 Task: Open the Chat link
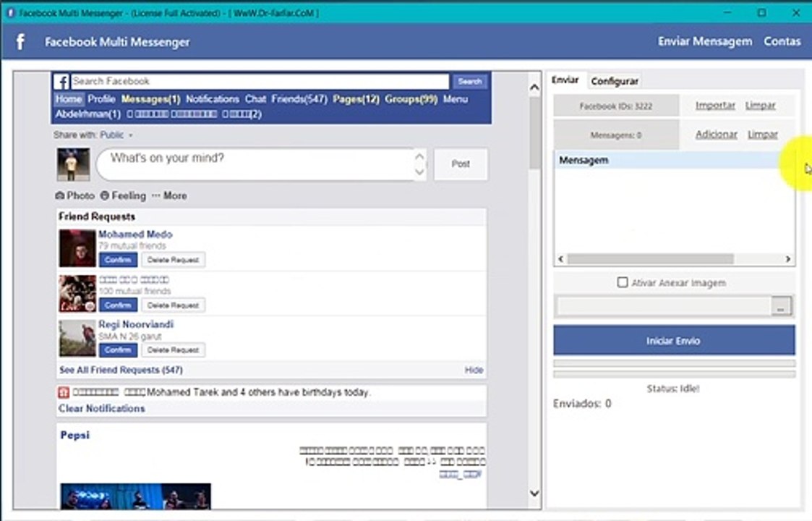(x=255, y=99)
